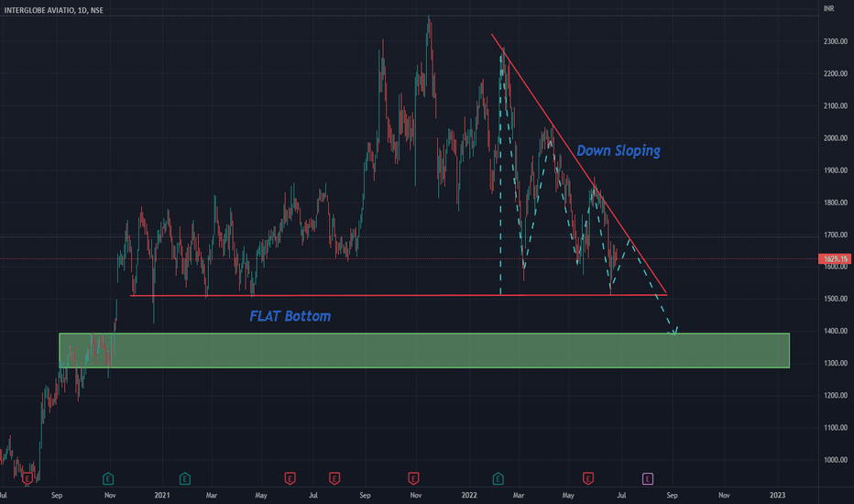Click the green earnings marker after 2022 label
Screen dimensions: 854x504
[498, 479]
